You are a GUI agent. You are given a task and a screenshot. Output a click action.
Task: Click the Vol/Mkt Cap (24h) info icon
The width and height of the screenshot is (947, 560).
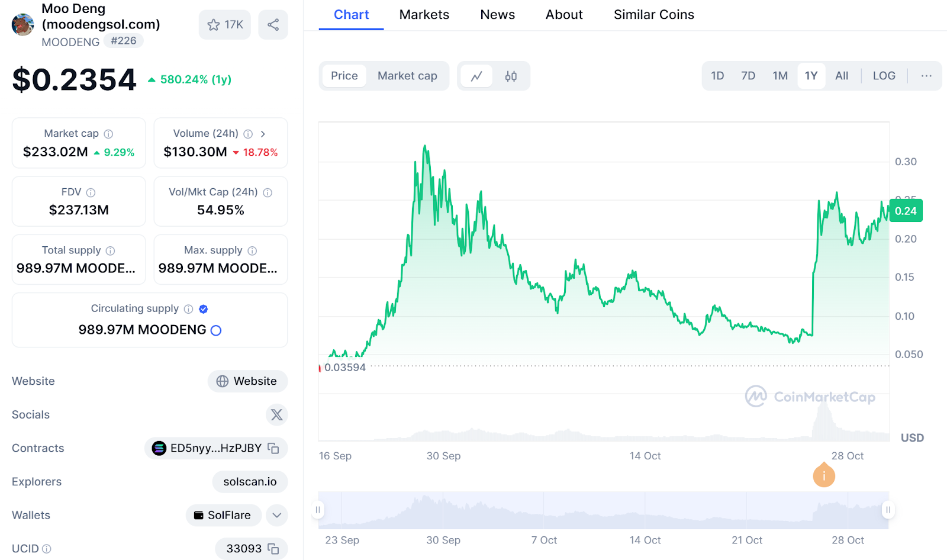click(x=268, y=192)
